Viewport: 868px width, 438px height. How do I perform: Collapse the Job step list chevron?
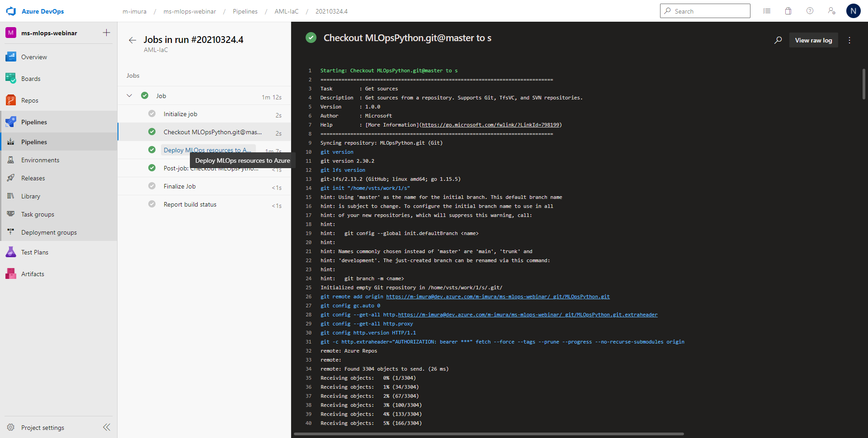coord(129,96)
